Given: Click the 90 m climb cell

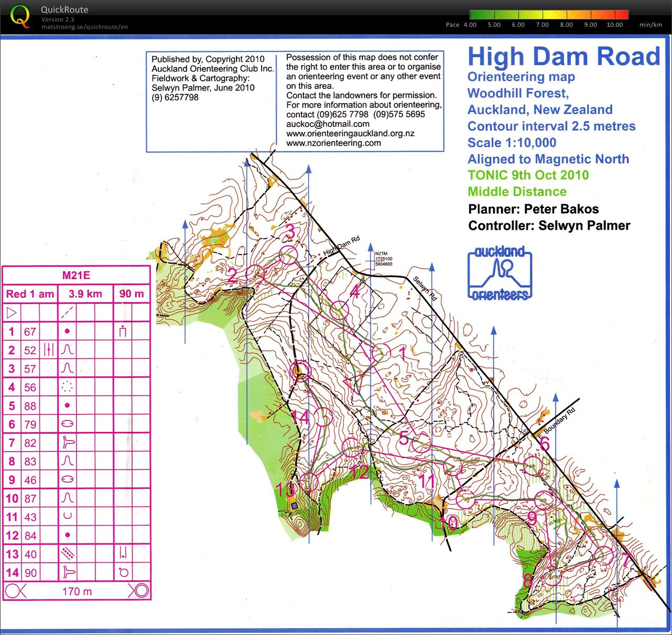Looking at the screenshot, I should pyautogui.click(x=132, y=294).
